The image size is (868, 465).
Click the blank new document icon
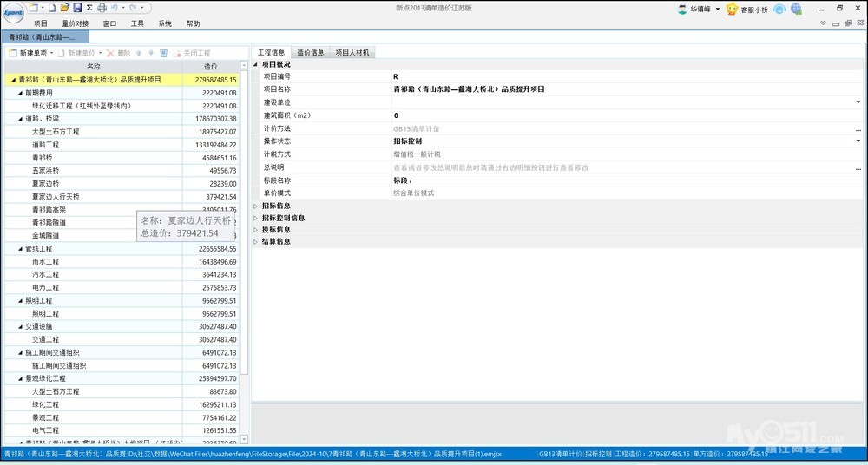coord(52,8)
